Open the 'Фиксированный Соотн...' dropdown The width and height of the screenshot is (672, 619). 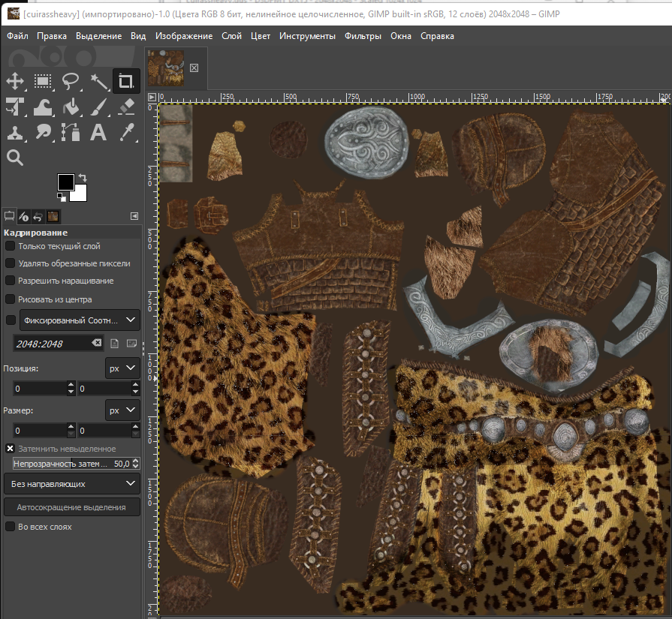pyautogui.click(x=80, y=320)
